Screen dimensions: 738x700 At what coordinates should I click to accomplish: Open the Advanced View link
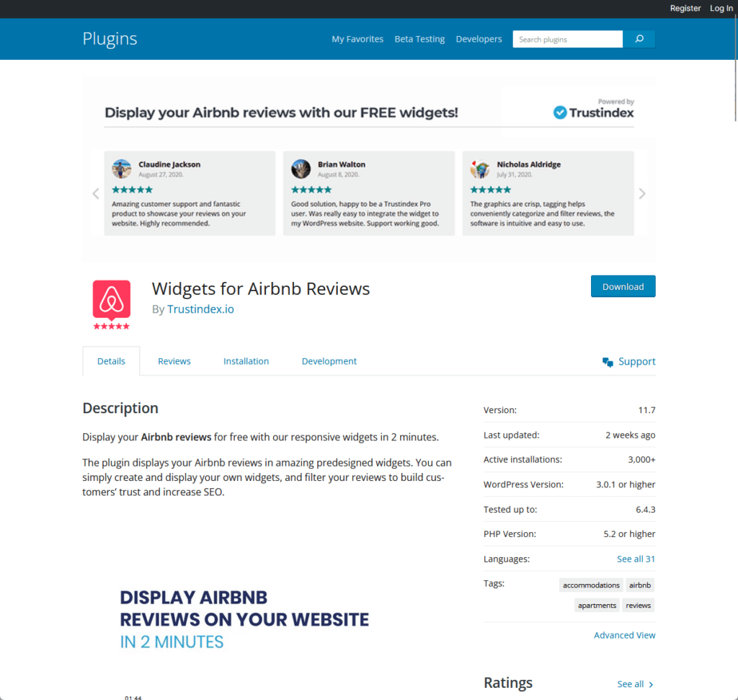tap(625, 635)
